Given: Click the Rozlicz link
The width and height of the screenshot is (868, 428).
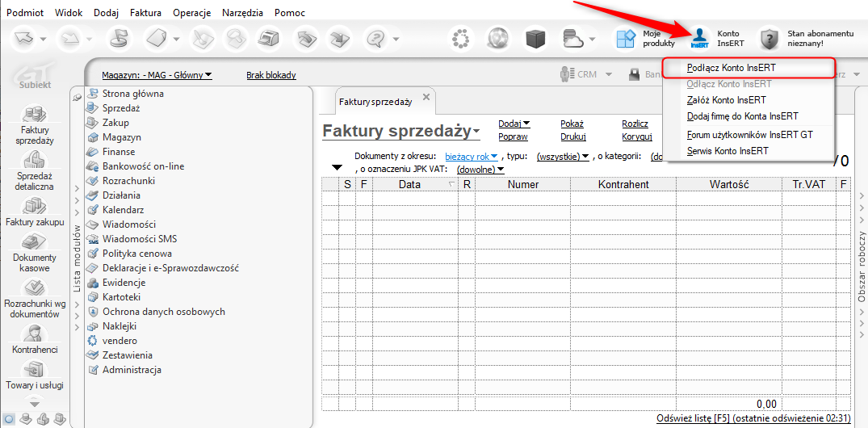Looking at the screenshot, I should point(635,124).
